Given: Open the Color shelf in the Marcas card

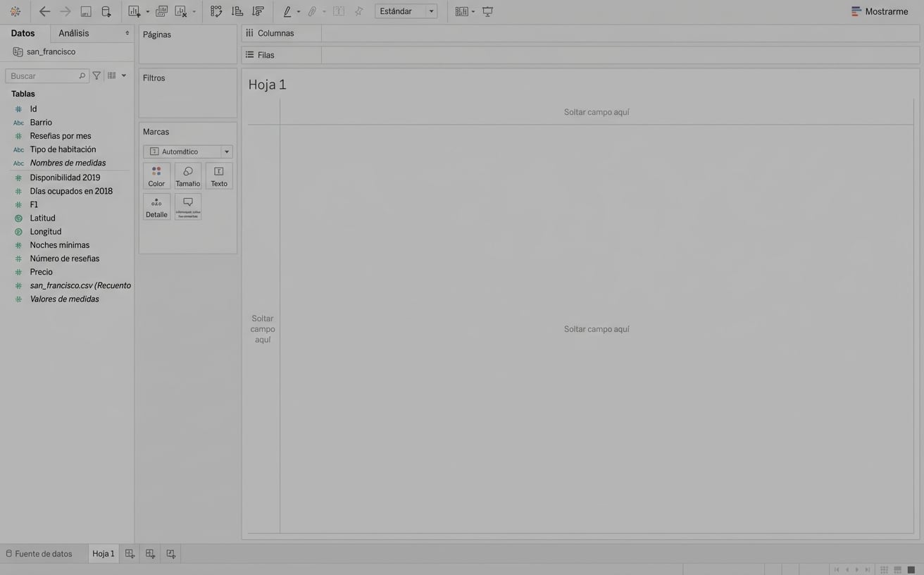Looking at the screenshot, I should 156,175.
